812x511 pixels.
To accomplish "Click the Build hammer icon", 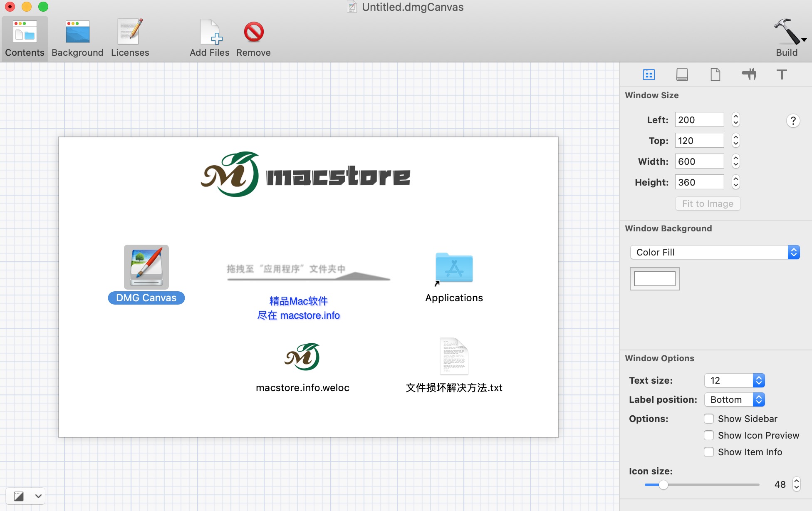I will click(786, 32).
